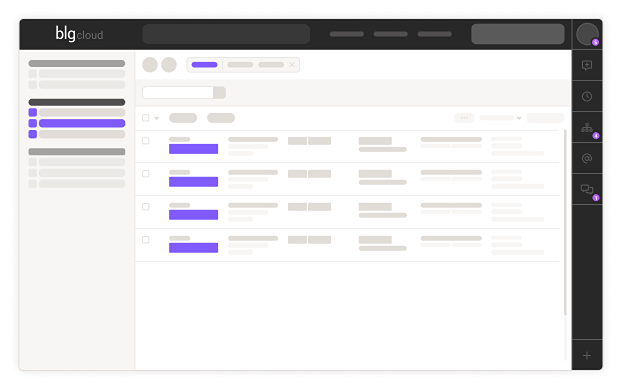Open the user avatar menu in header
Image resolution: width=622 pixels, height=389 pixels.
pos(587,34)
